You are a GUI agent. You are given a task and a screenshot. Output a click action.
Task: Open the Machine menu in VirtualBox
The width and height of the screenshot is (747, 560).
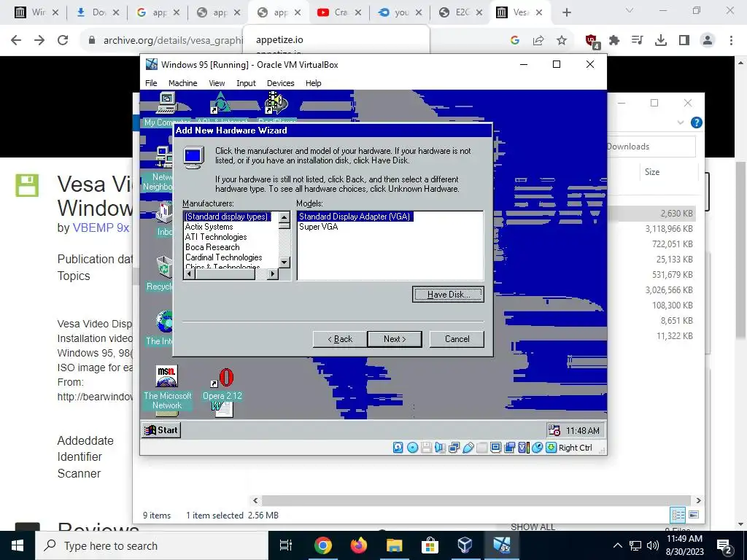(182, 83)
